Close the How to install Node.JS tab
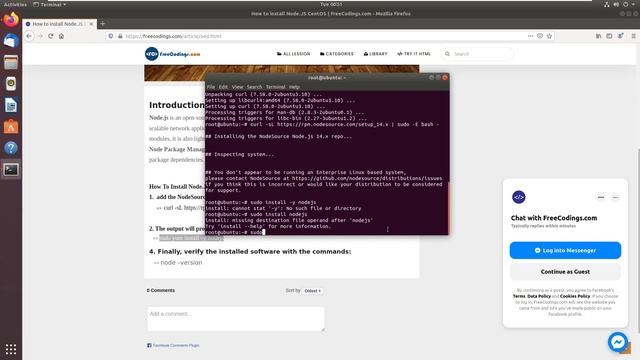640x360 pixels. click(91, 24)
